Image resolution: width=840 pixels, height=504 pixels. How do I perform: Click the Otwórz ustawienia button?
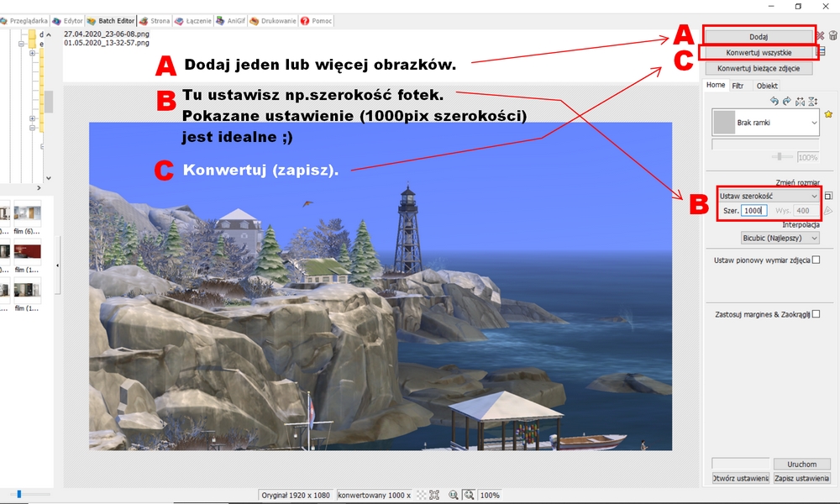[740, 478]
